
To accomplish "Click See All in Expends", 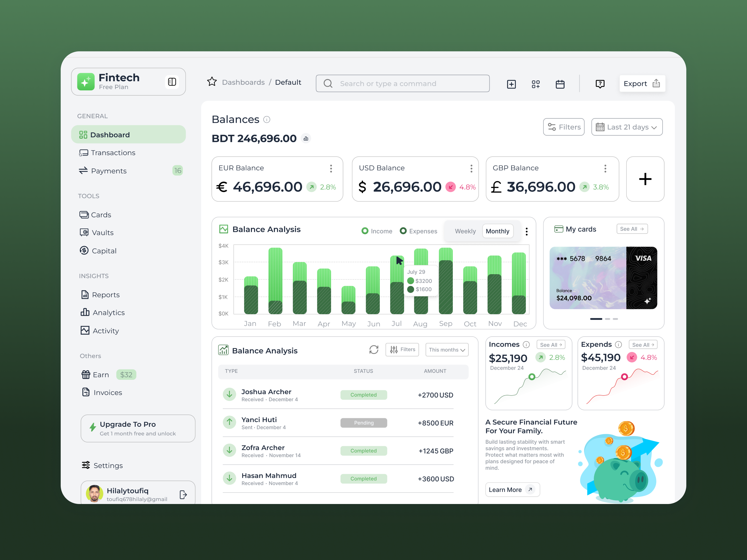I will click(x=643, y=345).
